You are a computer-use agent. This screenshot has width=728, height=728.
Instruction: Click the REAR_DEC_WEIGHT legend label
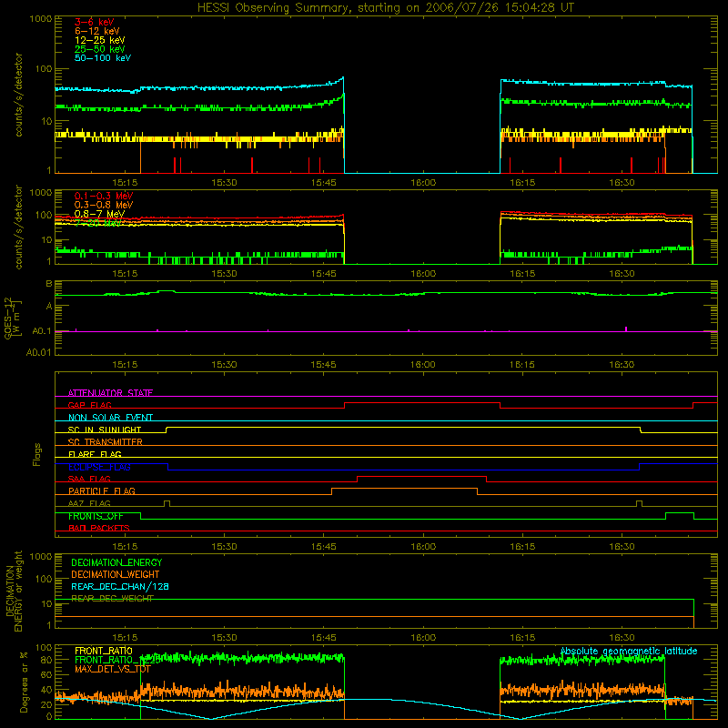(x=112, y=599)
